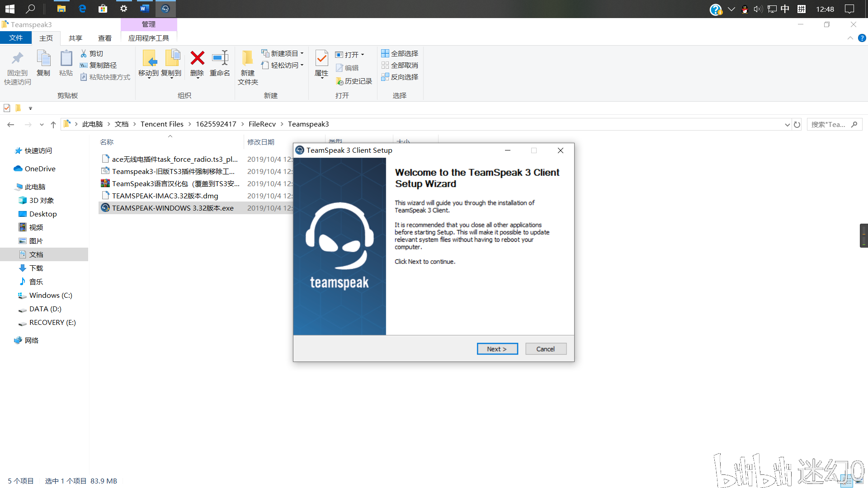Click 编辑 in the open group
The image size is (868, 488).
click(x=347, y=68)
